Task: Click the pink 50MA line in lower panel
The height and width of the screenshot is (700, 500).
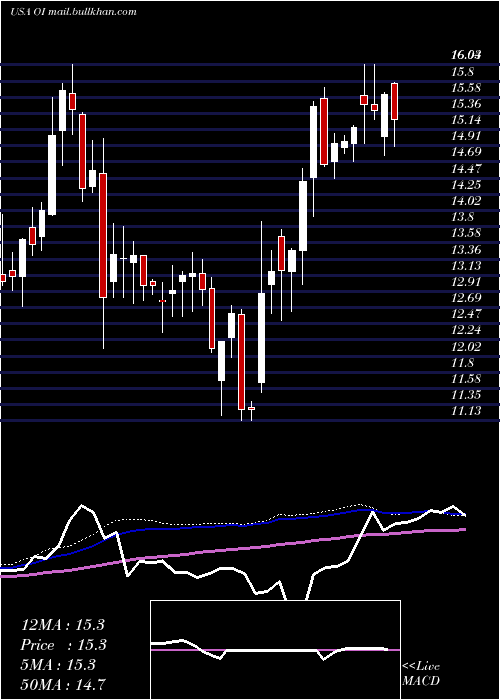Action: (232, 551)
